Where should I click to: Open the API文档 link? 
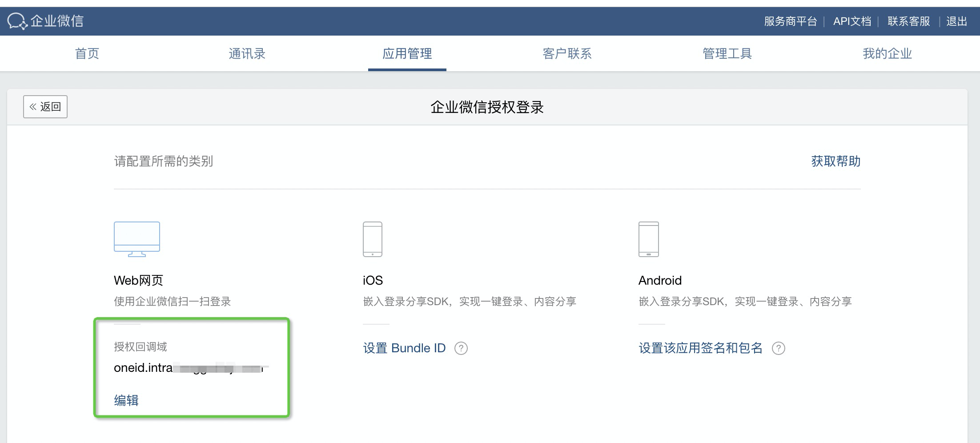[852, 21]
